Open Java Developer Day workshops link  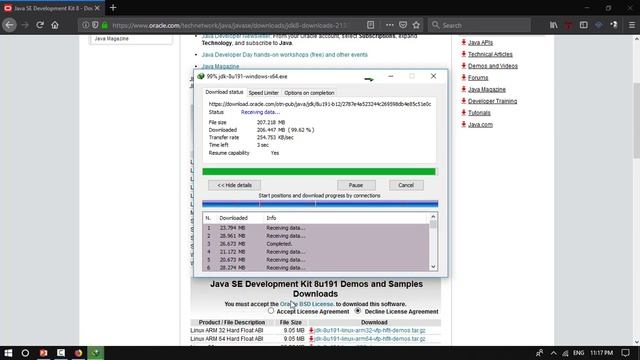284,54
